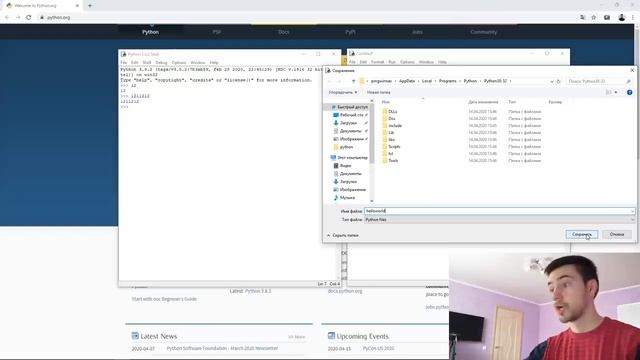Open the Python 3.8.2 latest link
The height and width of the screenshot is (360, 640).
[x=258, y=291]
